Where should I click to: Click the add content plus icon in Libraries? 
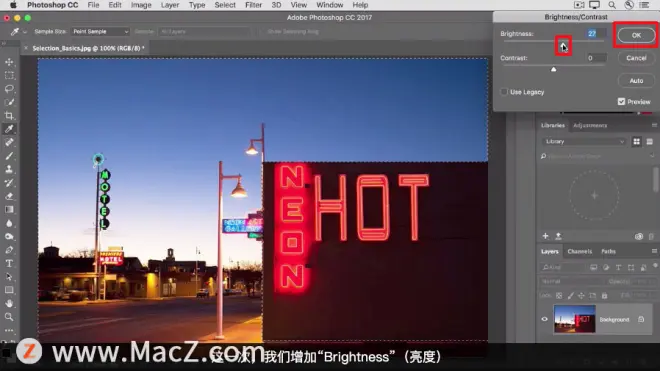pyautogui.click(x=546, y=236)
